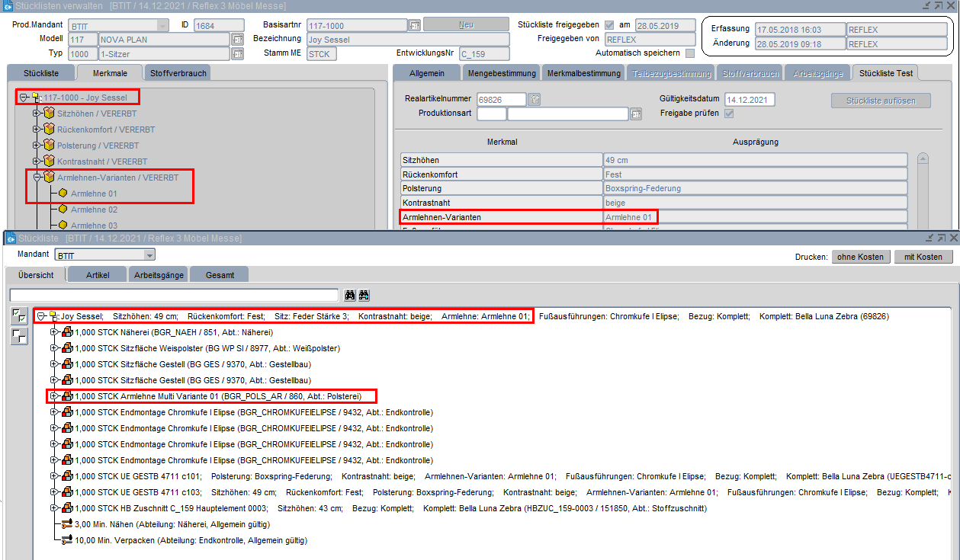960x560 pixels.
Task: Toggle the Freigabe prüfen checkbox
Action: [729, 114]
